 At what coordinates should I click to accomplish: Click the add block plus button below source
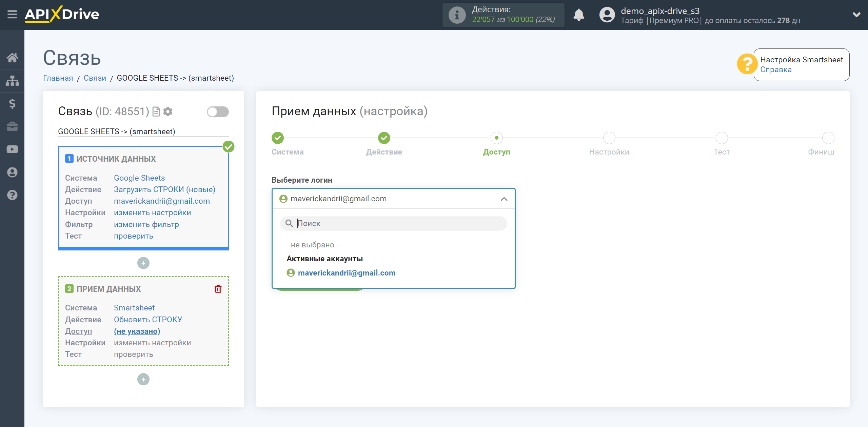(x=143, y=263)
